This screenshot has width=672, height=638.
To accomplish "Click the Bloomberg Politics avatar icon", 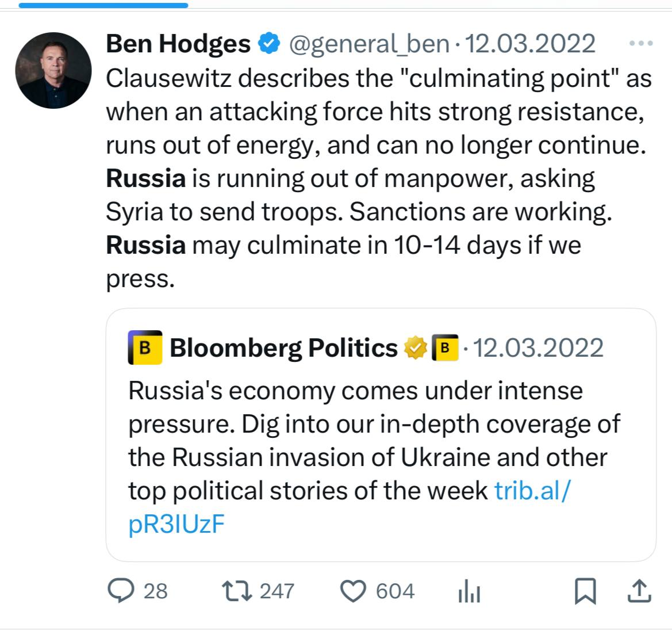I will pos(145,348).
